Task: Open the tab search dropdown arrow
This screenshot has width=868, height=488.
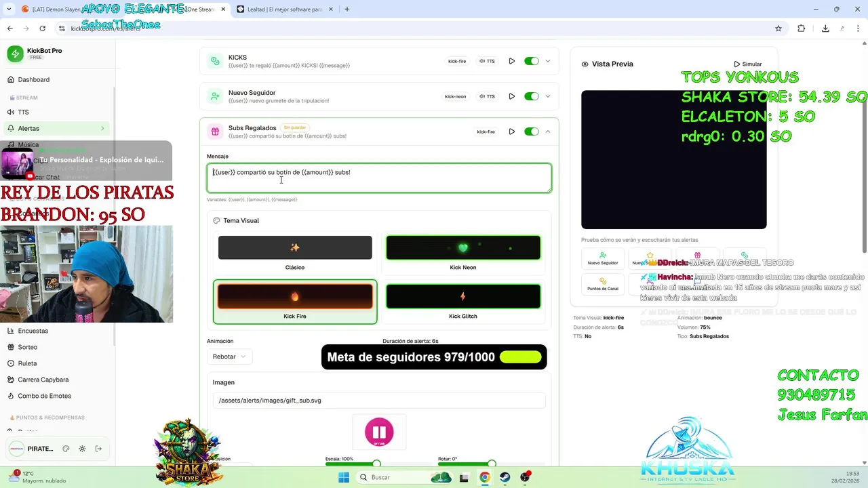Action: (x=9, y=9)
